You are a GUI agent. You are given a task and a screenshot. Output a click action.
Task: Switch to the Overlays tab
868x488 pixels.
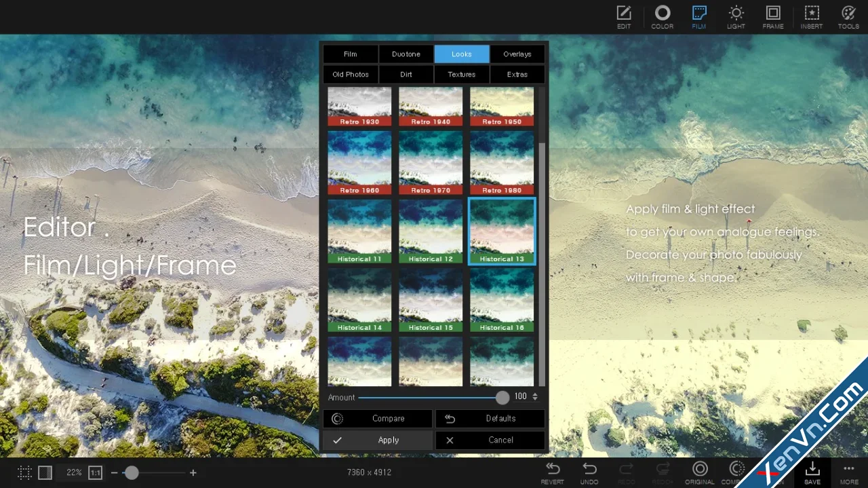click(517, 54)
